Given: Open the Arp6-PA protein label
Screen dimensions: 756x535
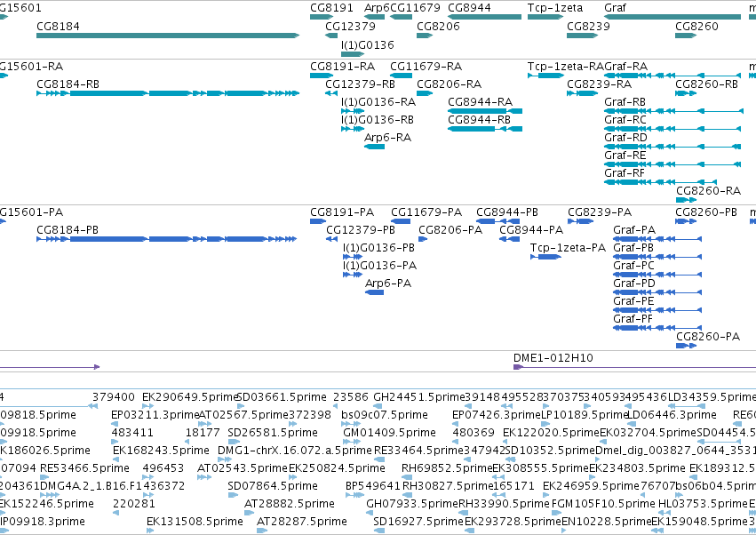Looking at the screenshot, I should point(388,283).
